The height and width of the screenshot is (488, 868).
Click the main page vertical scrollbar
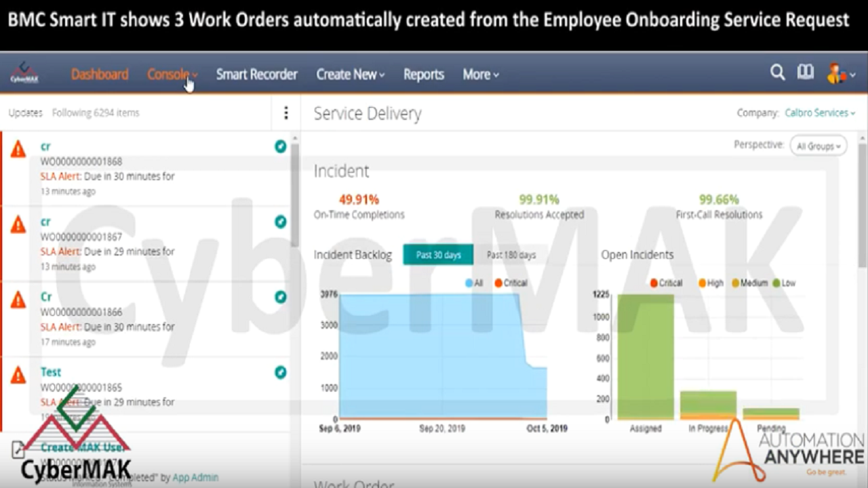pyautogui.click(x=863, y=207)
